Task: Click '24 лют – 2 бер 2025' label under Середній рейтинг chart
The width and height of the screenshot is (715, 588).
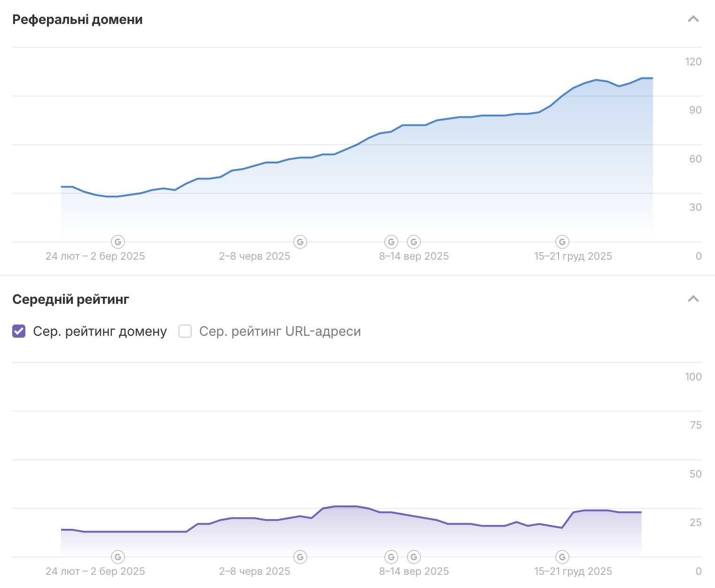Action: point(95,572)
